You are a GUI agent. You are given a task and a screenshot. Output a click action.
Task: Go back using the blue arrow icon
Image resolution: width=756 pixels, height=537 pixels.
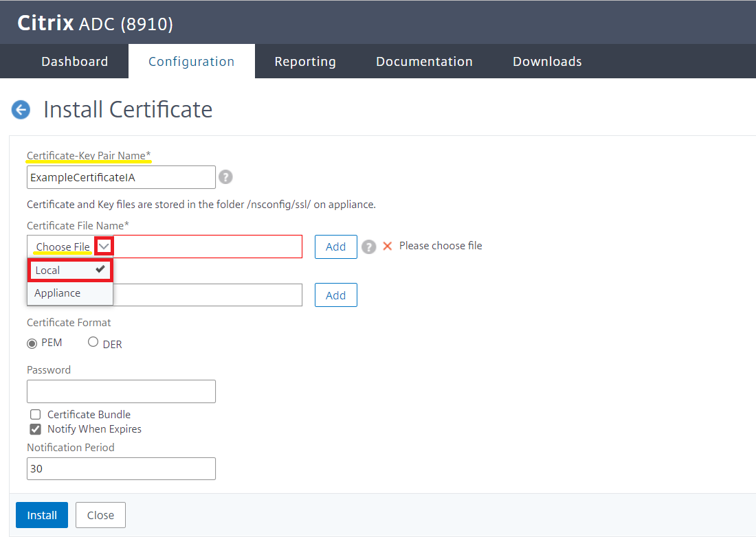pos(21,110)
